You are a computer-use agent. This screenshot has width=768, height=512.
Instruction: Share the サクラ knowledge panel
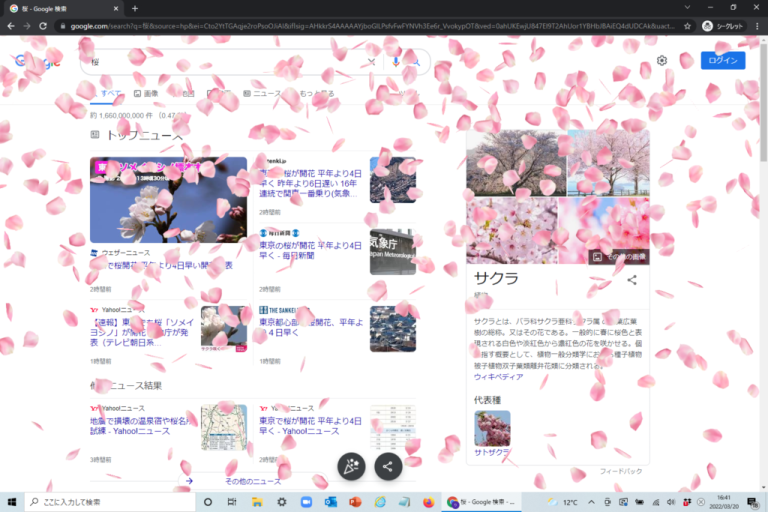pos(632,280)
